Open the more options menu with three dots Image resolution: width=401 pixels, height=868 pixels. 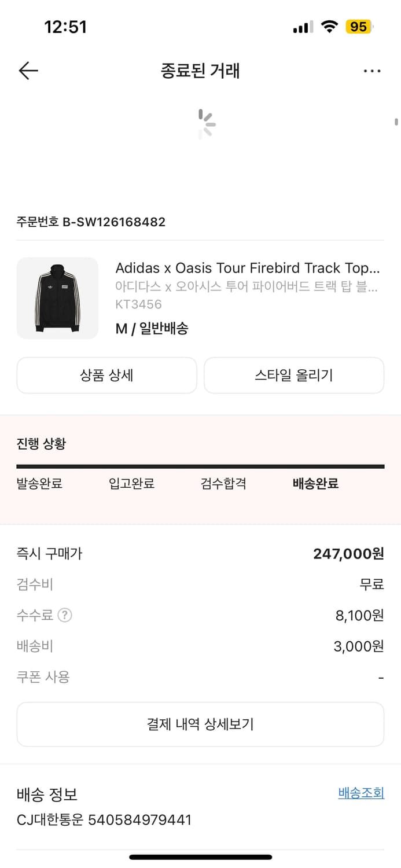pyautogui.click(x=372, y=70)
